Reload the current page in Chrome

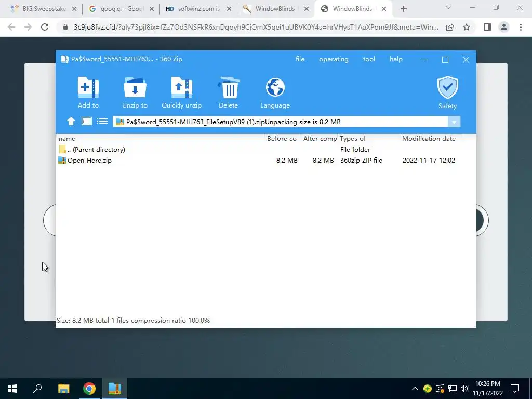coord(45,27)
